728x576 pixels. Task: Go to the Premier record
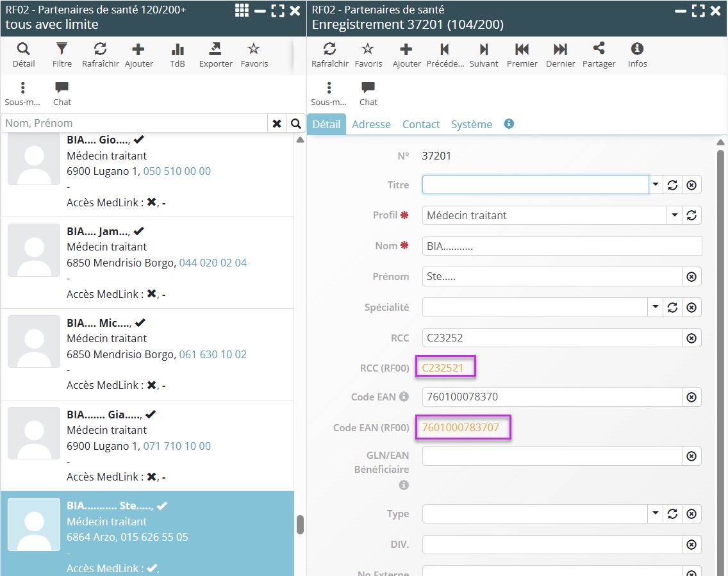[x=522, y=54]
